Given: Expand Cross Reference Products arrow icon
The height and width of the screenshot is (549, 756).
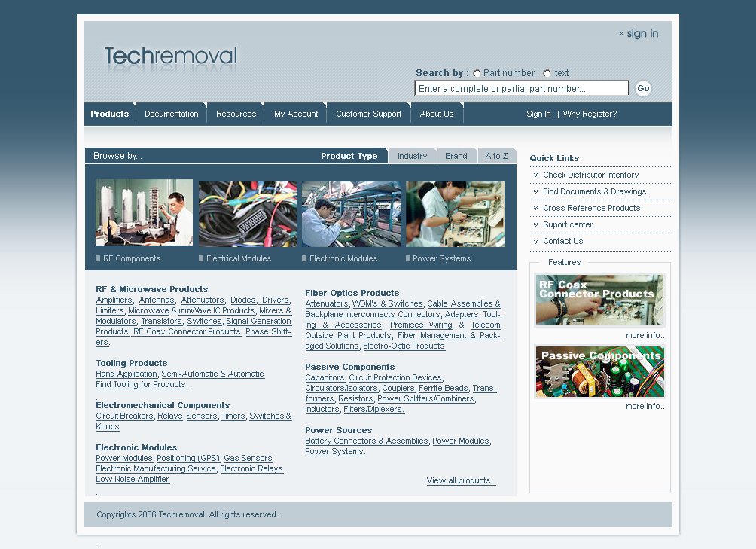Looking at the screenshot, I should (535, 208).
